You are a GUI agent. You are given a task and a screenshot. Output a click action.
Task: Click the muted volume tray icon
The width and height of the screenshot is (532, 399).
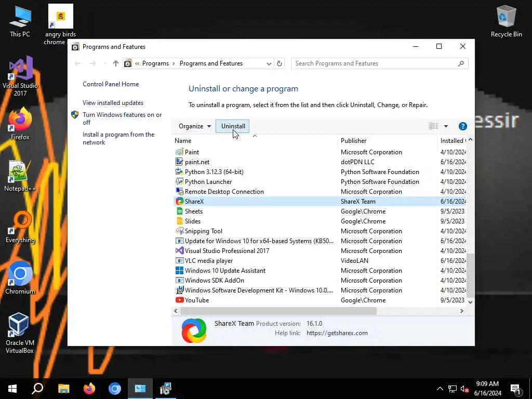(x=465, y=389)
